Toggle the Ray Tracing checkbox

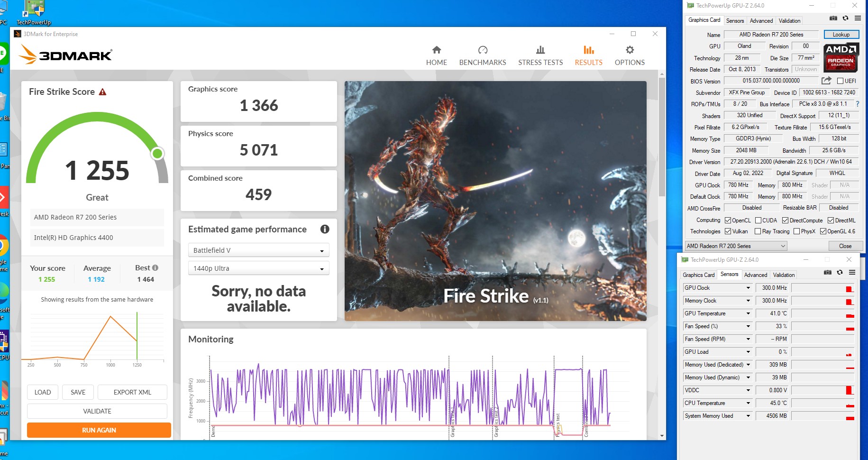point(758,231)
